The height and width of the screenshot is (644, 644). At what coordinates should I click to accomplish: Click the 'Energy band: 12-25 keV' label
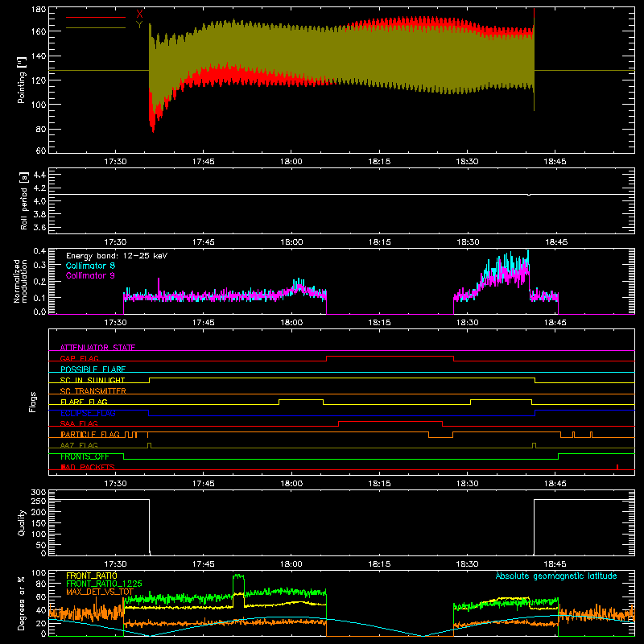tap(117, 256)
